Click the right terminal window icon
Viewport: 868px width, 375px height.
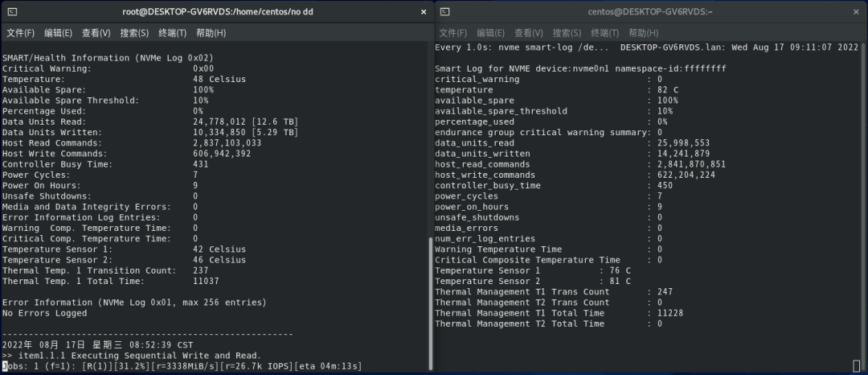click(x=445, y=11)
